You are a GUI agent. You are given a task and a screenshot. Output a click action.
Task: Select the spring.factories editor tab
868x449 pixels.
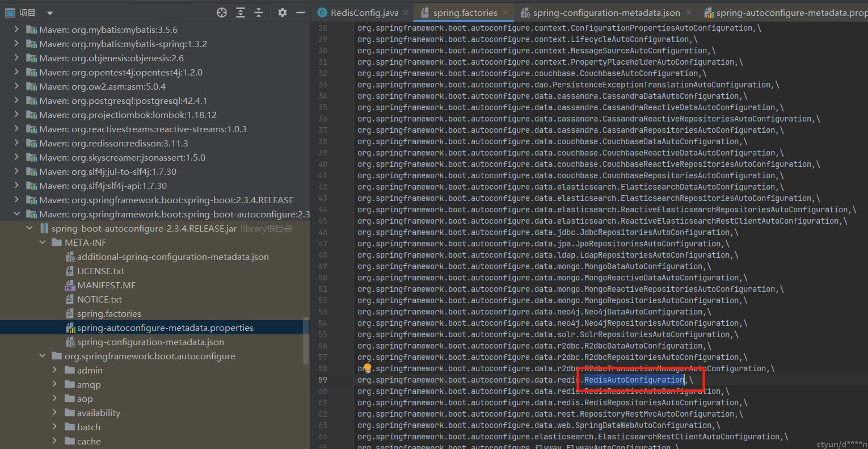[x=465, y=12]
